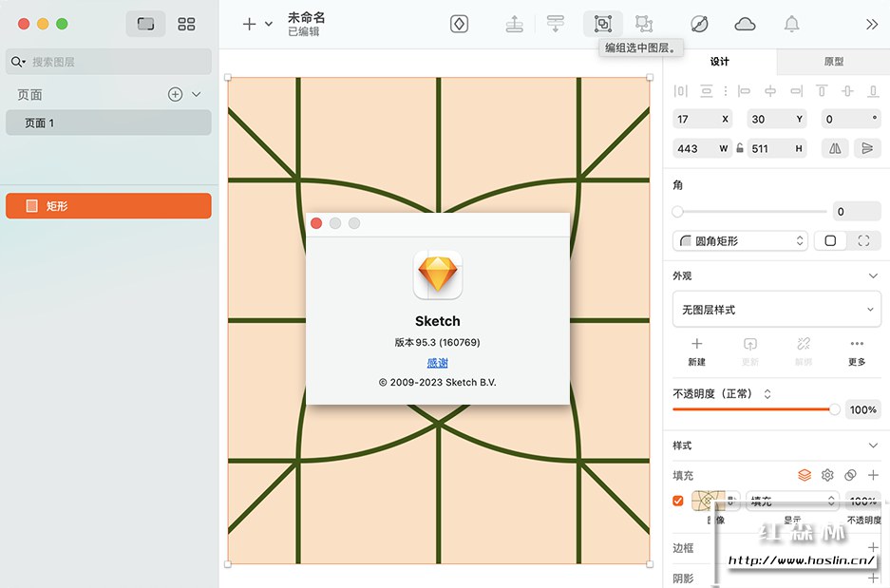
Task: Switch sidebar to components grid view
Action: coord(186,24)
